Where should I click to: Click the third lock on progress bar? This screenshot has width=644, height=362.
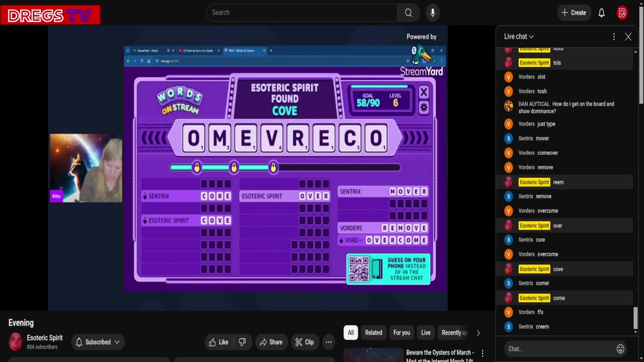click(273, 167)
